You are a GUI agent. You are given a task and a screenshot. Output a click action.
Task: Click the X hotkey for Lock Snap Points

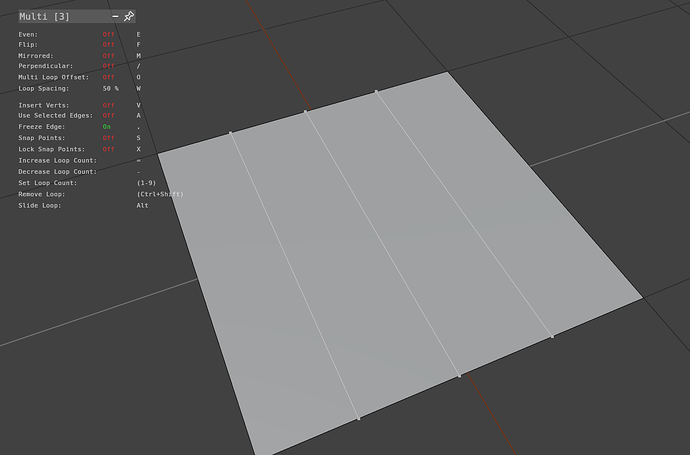point(139,149)
